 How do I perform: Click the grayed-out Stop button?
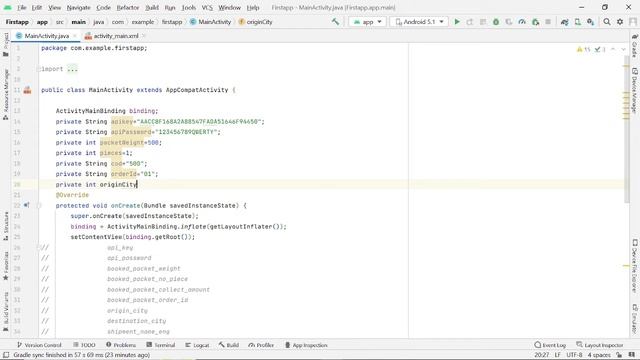(x=548, y=22)
